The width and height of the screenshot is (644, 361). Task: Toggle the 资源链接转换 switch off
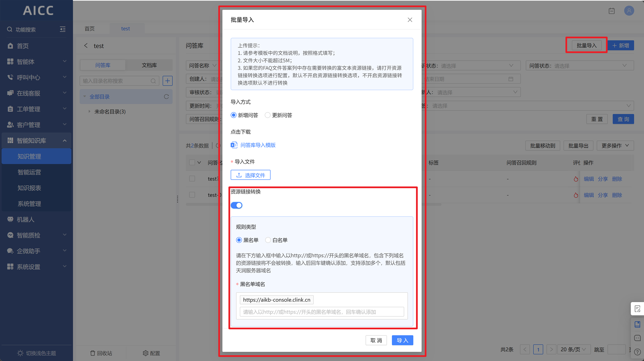[236, 205]
